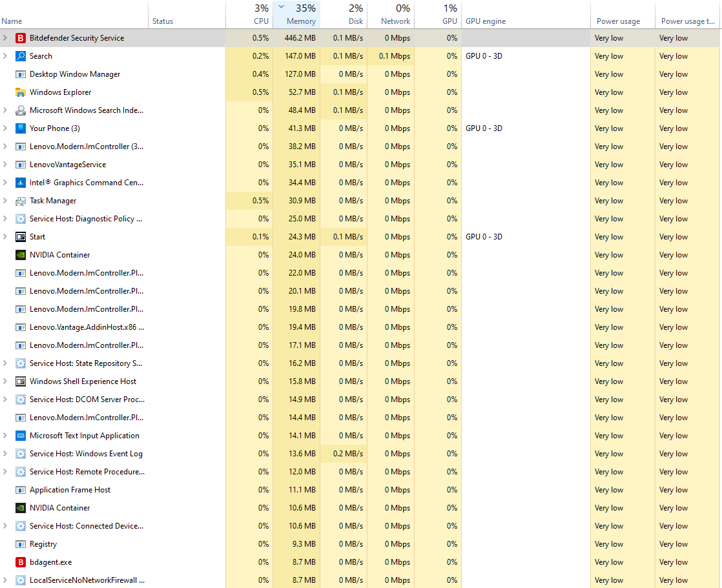722x588 pixels.
Task: Select the Application Frame Host row name
Action: click(70, 490)
